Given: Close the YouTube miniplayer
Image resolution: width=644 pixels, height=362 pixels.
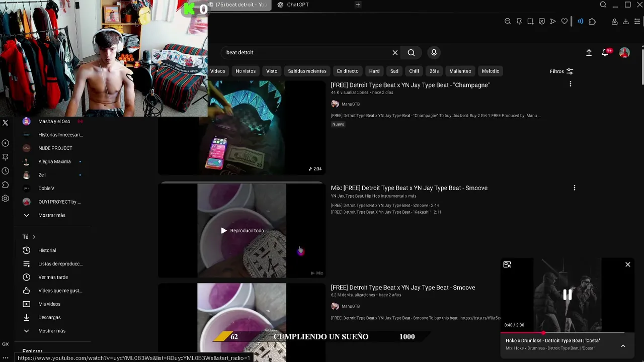Looking at the screenshot, I should pyautogui.click(x=628, y=264).
